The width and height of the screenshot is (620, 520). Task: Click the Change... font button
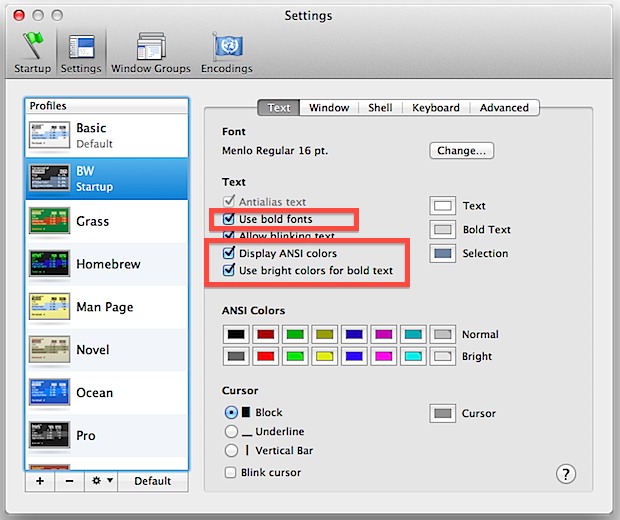coord(461,151)
